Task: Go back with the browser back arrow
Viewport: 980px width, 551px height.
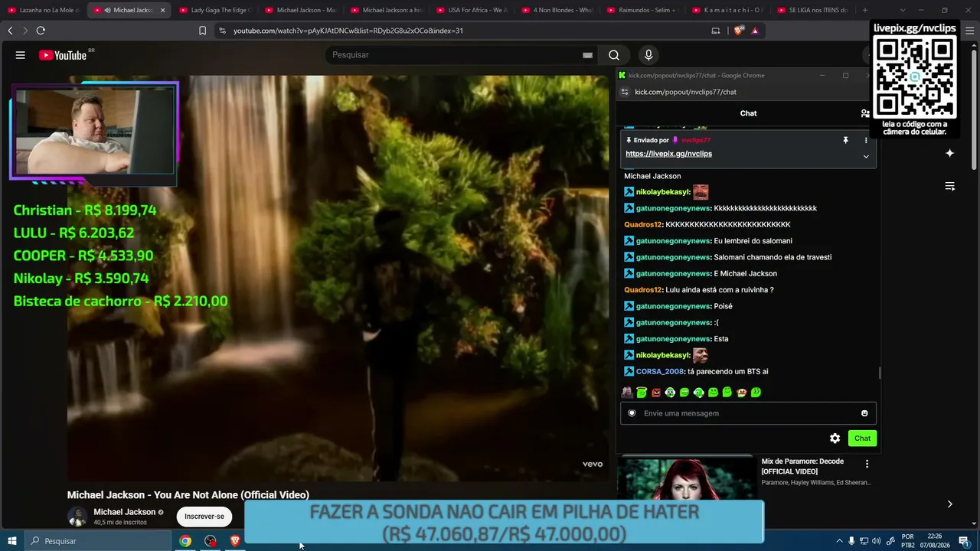Action: pyautogui.click(x=10, y=31)
